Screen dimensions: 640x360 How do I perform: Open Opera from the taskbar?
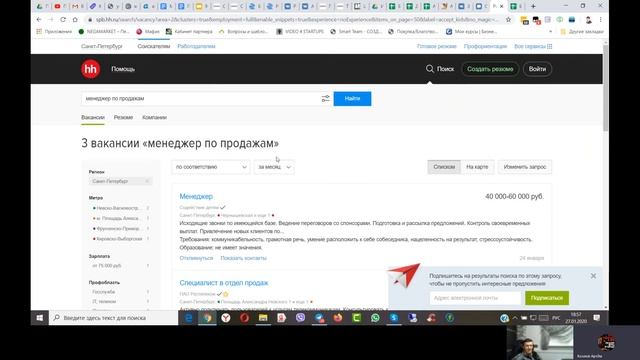pyautogui.click(x=244, y=318)
